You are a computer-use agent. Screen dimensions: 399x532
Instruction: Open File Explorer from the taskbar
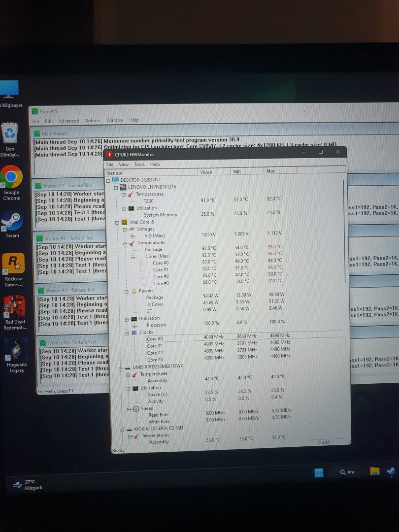(x=374, y=471)
